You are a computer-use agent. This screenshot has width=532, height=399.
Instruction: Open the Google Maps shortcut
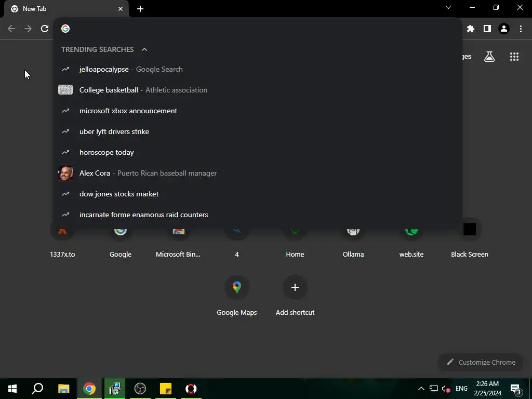(x=237, y=296)
